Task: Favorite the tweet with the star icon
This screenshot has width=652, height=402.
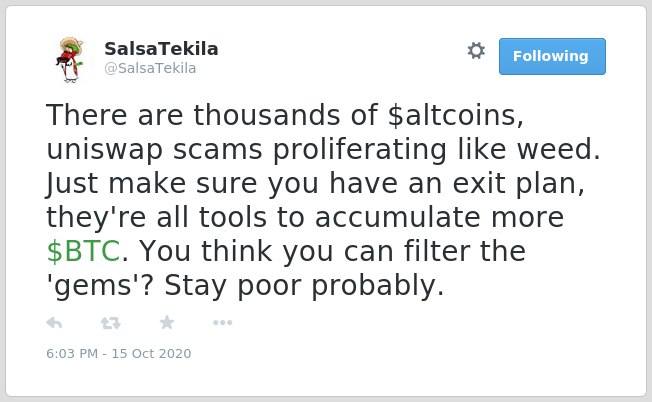Action: 167,322
